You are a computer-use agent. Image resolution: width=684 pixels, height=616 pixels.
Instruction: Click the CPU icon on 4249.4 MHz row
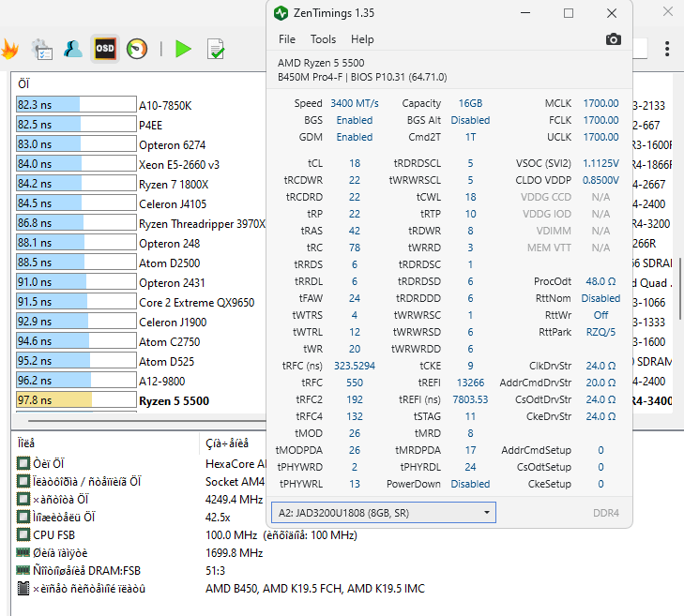[x=23, y=499]
